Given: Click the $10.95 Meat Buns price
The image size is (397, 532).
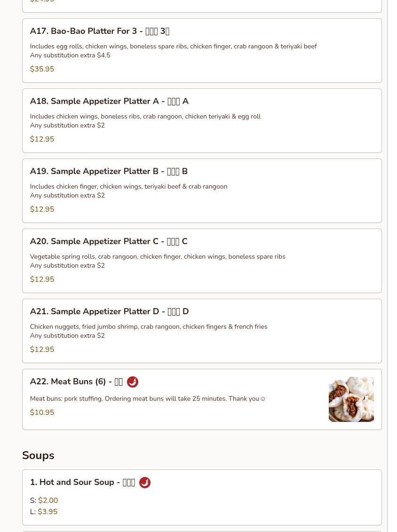Looking at the screenshot, I should pos(42,412).
